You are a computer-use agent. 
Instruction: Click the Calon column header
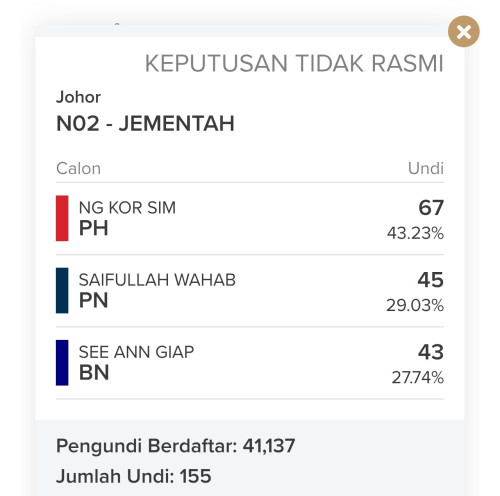click(78, 168)
